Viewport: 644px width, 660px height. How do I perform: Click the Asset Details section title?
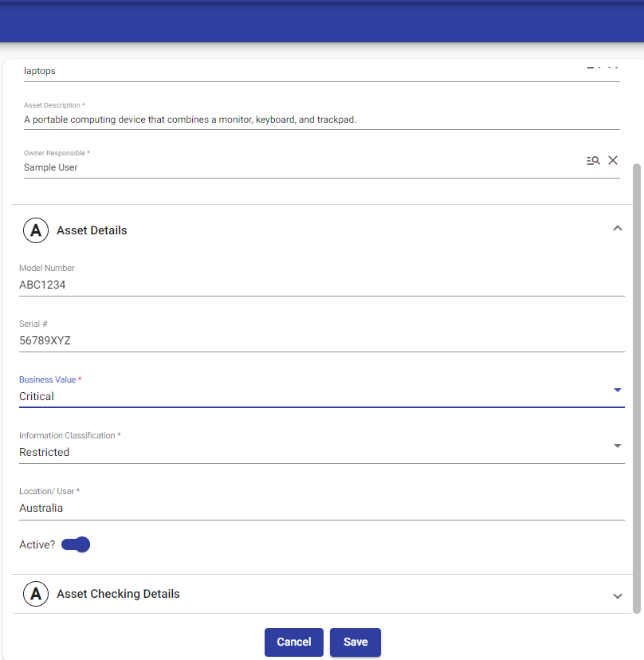[x=92, y=230]
